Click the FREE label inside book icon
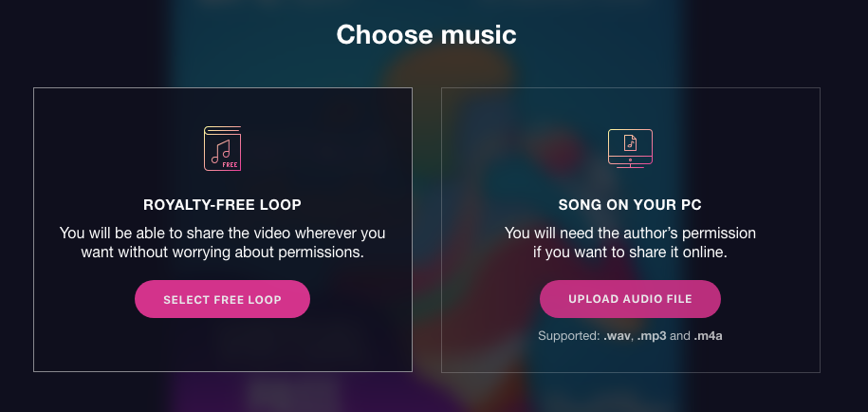Image resolution: width=868 pixels, height=412 pixels. point(230,164)
